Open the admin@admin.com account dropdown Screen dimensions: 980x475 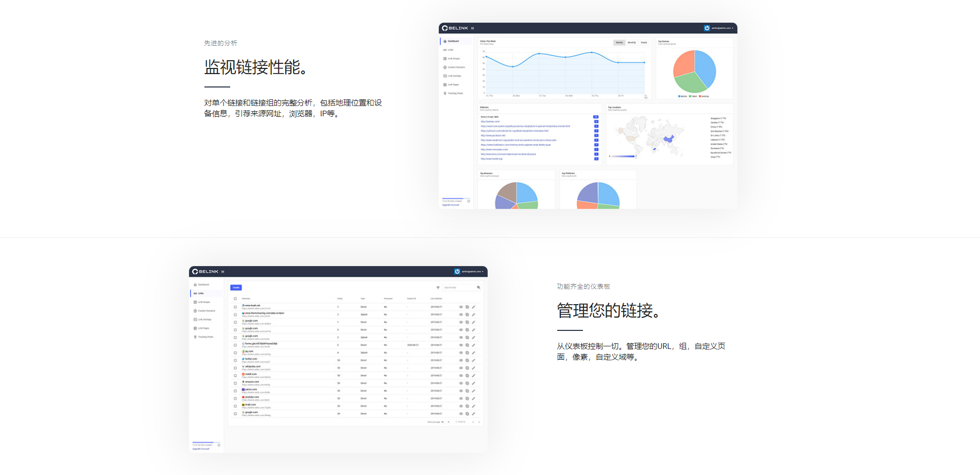click(470, 271)
